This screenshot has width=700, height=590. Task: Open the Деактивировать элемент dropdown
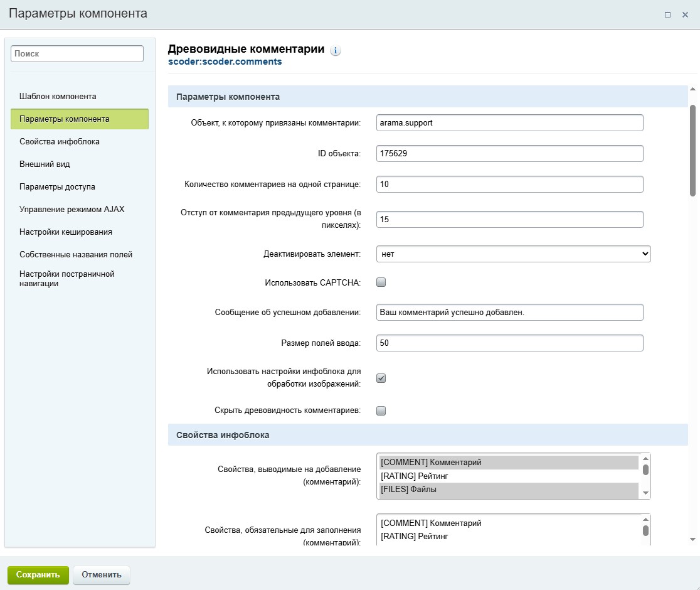click(x=513, y=254)
